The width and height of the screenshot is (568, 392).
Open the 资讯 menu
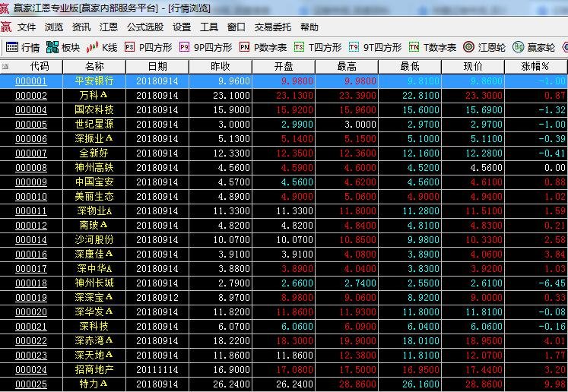pyautogui.click(x=81, y=27)
